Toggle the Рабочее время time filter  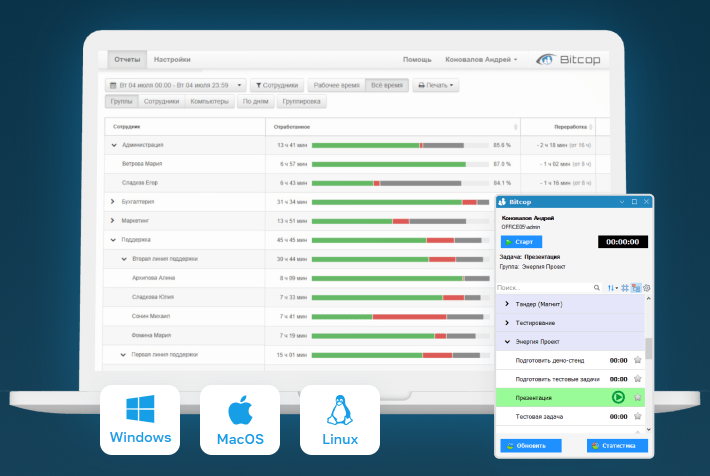[335, 86]
